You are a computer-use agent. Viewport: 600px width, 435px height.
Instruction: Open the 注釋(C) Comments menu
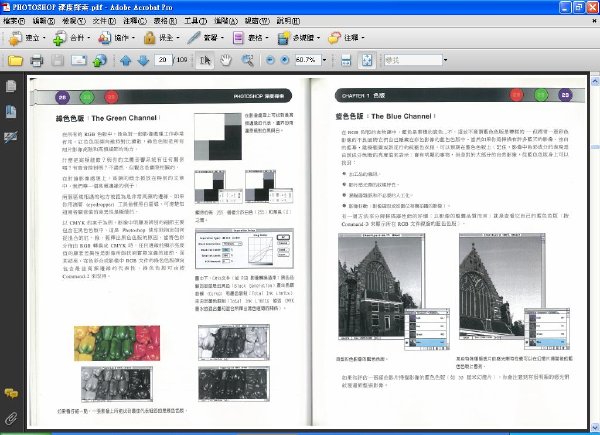pyautogui.click(x=135, y=21)
